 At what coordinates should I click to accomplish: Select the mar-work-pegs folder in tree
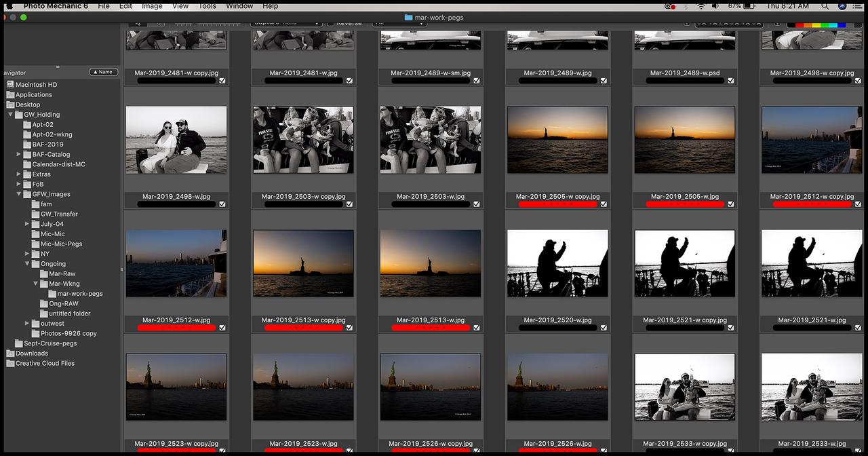point(80,294)
